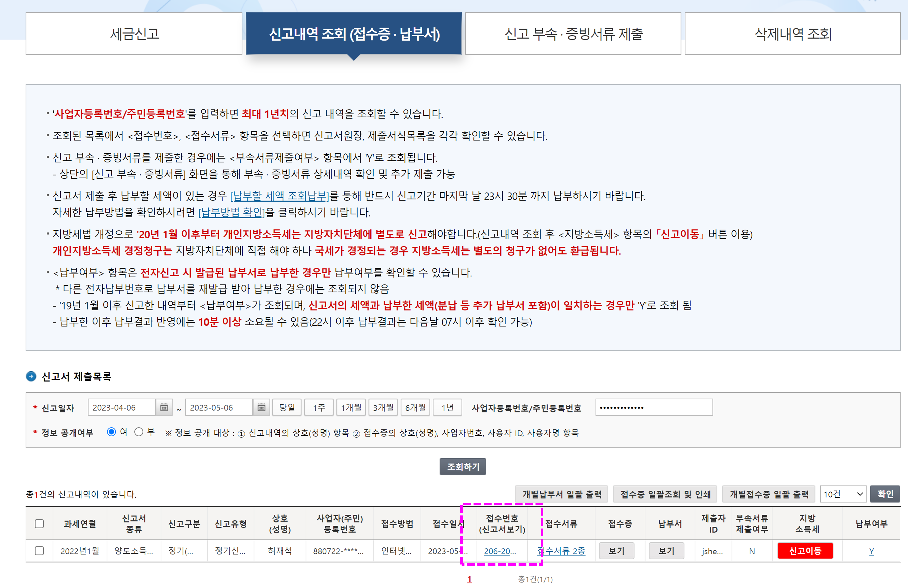This screenshot has height=588, width=908.
Task: View 접수증 with 보기 button
Action: (616, 551)
